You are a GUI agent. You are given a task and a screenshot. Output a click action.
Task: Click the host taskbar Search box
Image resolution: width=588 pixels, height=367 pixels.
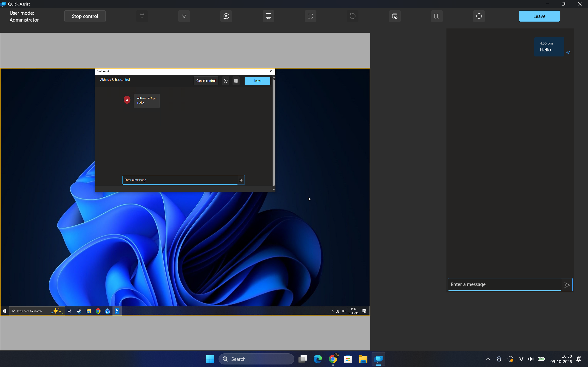click(x=256, y=359)
